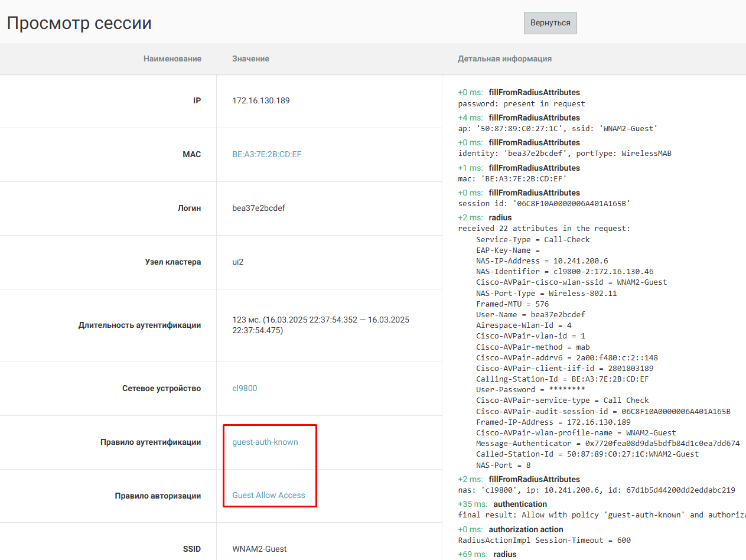Open the guest-auth-known authentication rule
Image resolution: width=746 pixels, height=560 pixels.
[x=265, y=442]
